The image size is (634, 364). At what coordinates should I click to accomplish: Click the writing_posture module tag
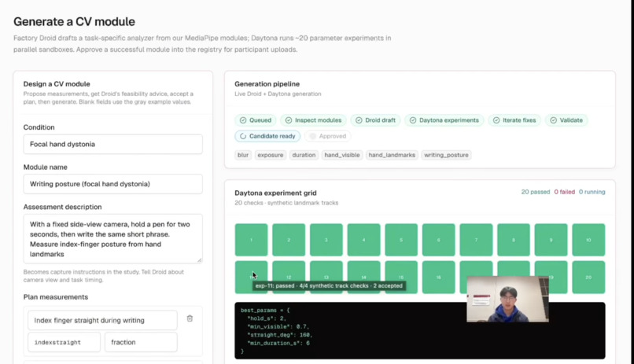point(446,155)
